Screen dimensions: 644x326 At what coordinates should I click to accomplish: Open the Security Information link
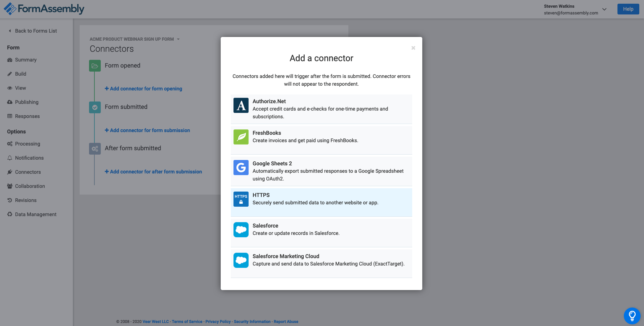click(x=252, y=322)
